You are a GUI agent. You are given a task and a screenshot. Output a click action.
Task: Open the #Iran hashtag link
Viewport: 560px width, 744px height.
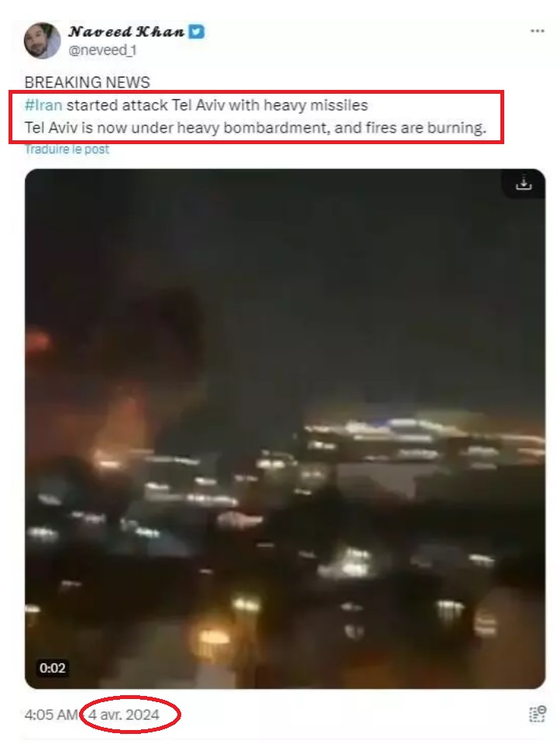click(43, 105)
